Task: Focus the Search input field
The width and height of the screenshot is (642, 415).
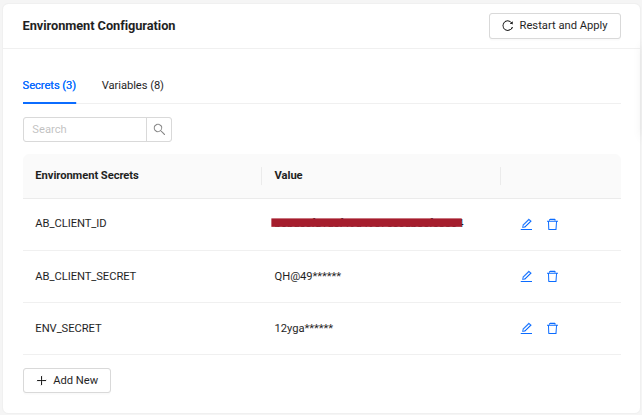Action: tap(85, 129)
